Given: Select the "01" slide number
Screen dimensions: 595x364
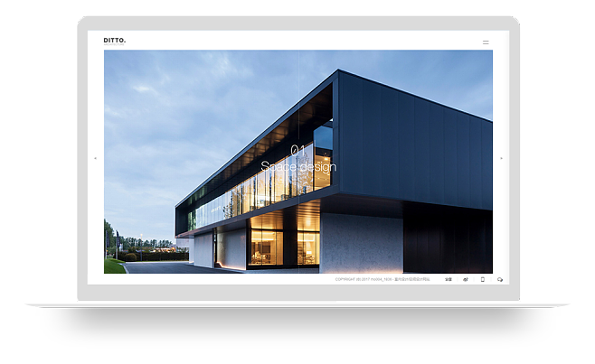Looking at the screenshot, I should 297,150.
